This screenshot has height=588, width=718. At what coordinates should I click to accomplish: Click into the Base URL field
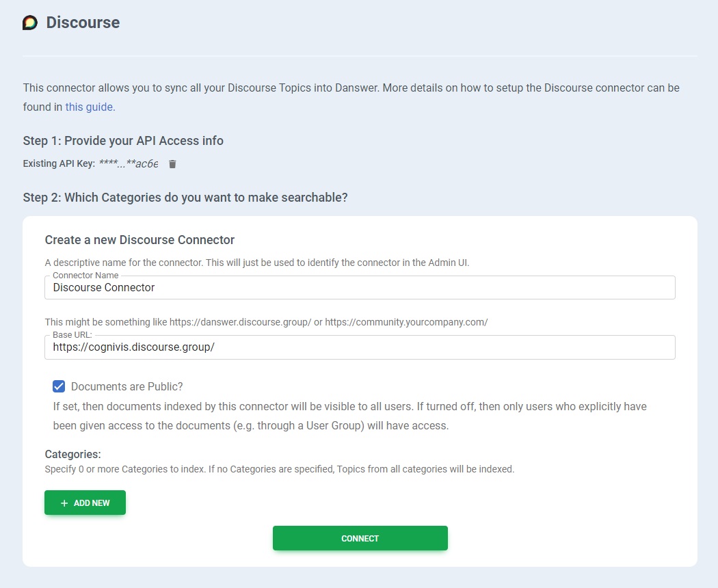[x=360, y=347]
